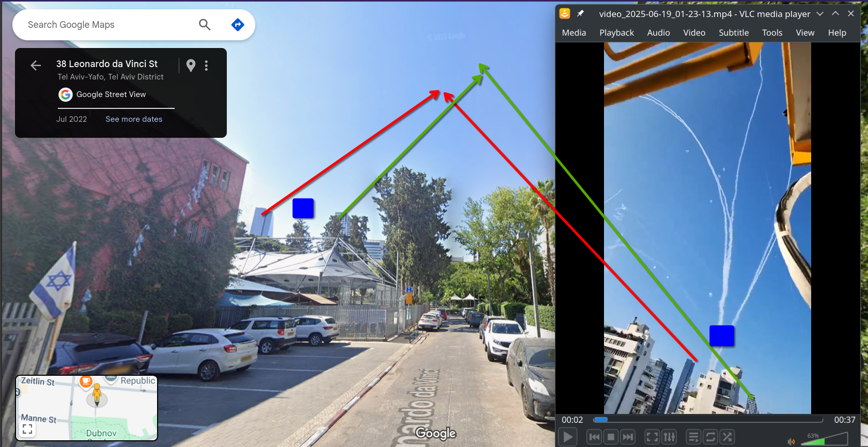This screenshot has height=447, width=868.
Task: Click the total time 00:37 in VLC
Action: pyautogui.click(x=845, y=420)
